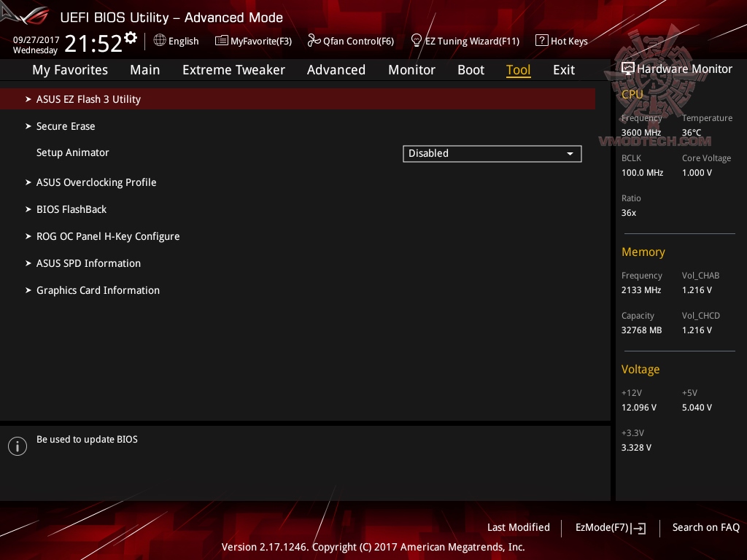The image size is (747, 560).
Task: Open ROG OC Panel H-Key Configure
Action: (x=108, y=236)
